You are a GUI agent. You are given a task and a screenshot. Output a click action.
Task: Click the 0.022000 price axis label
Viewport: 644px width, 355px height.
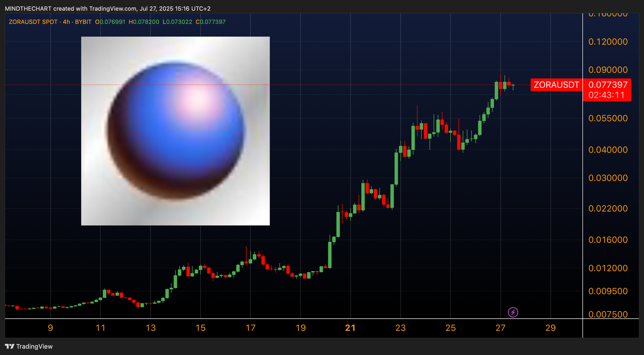point(608,209)
